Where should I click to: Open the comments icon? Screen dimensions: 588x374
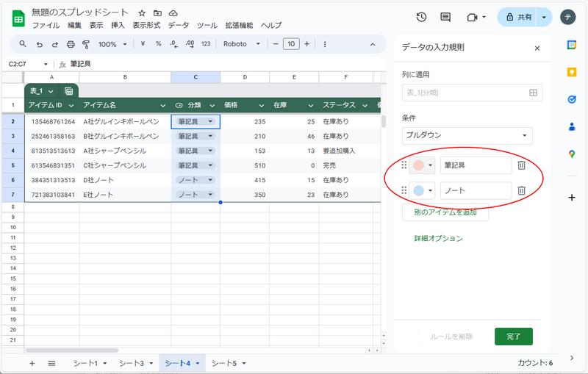(445, 17)
